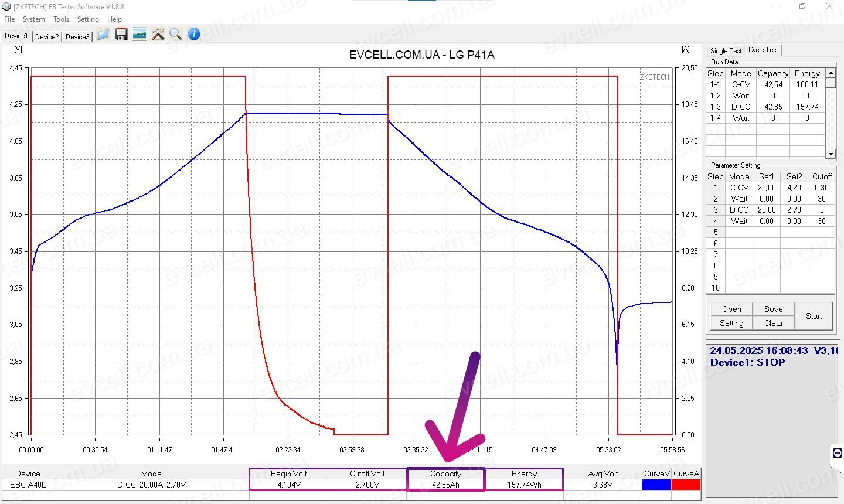Click the timestamp 24.05.2025 16:08:43
This screenshot has height=504, width=844.
point(759,350)
